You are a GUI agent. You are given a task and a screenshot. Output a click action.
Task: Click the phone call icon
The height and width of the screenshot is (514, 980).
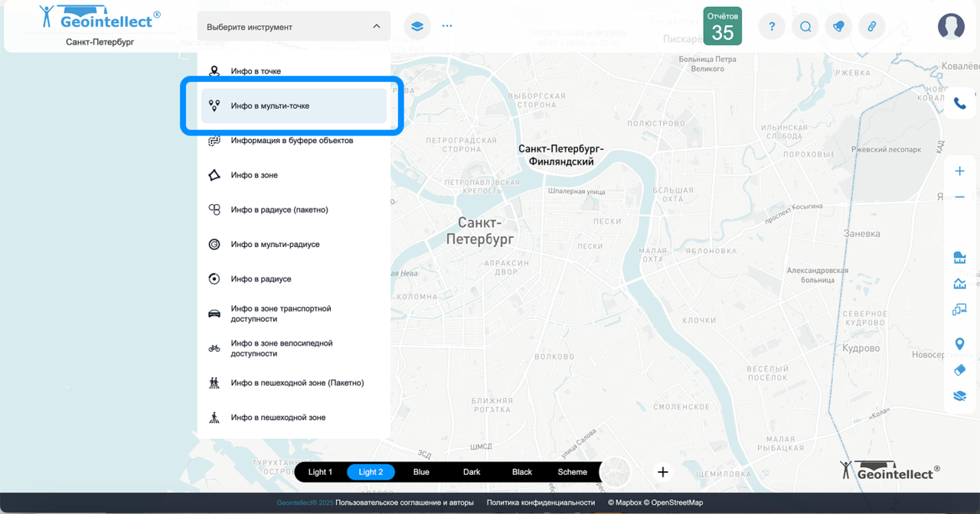(959, 103)
